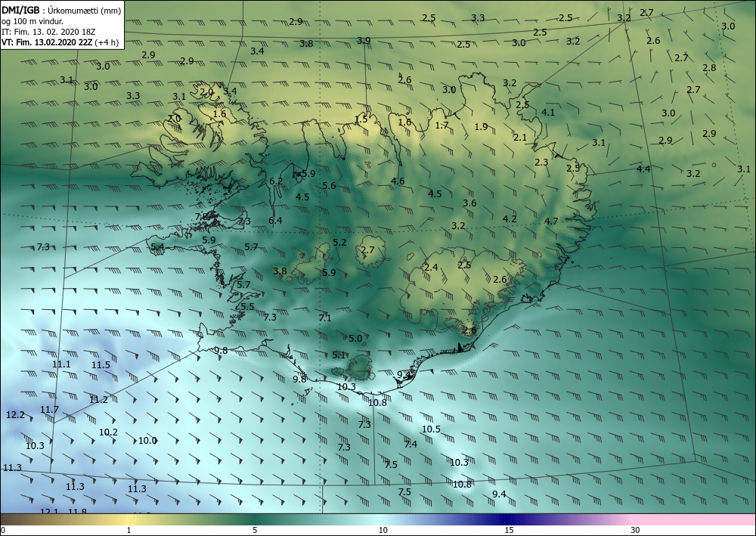
Task: Click the 5.0 value on the map
Action: [x=355, y=339]
